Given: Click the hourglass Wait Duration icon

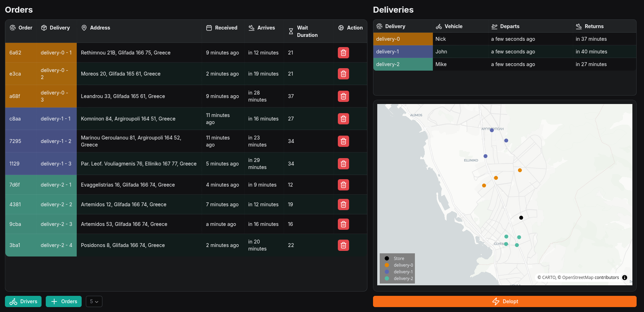Looking at the screenshot, I should click(291, 31).
